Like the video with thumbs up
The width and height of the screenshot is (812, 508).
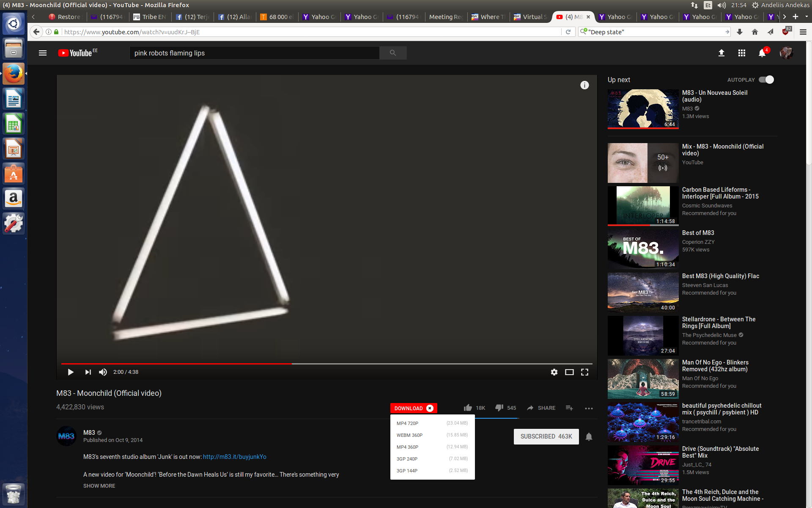point(468,408)
